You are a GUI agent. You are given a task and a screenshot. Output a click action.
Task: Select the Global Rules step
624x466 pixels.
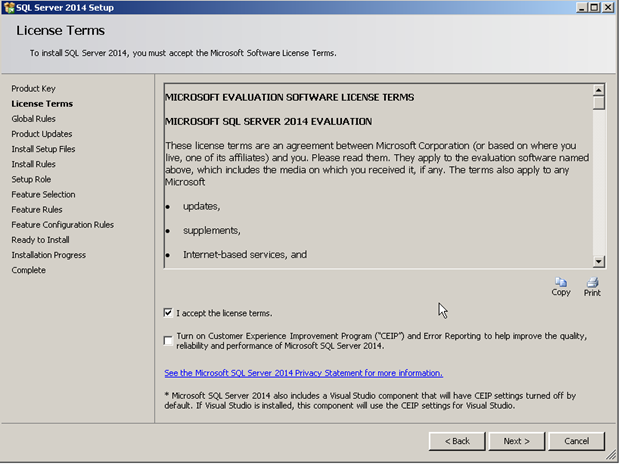[33, 119]
